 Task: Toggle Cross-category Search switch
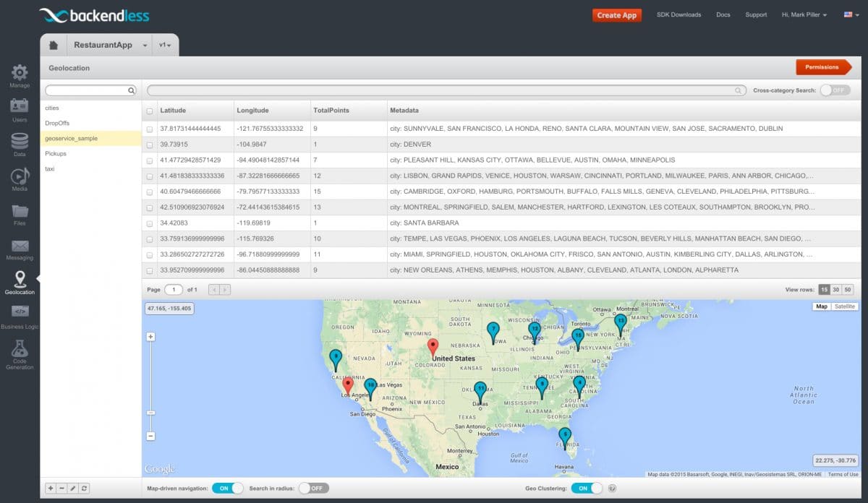point(835,90)
